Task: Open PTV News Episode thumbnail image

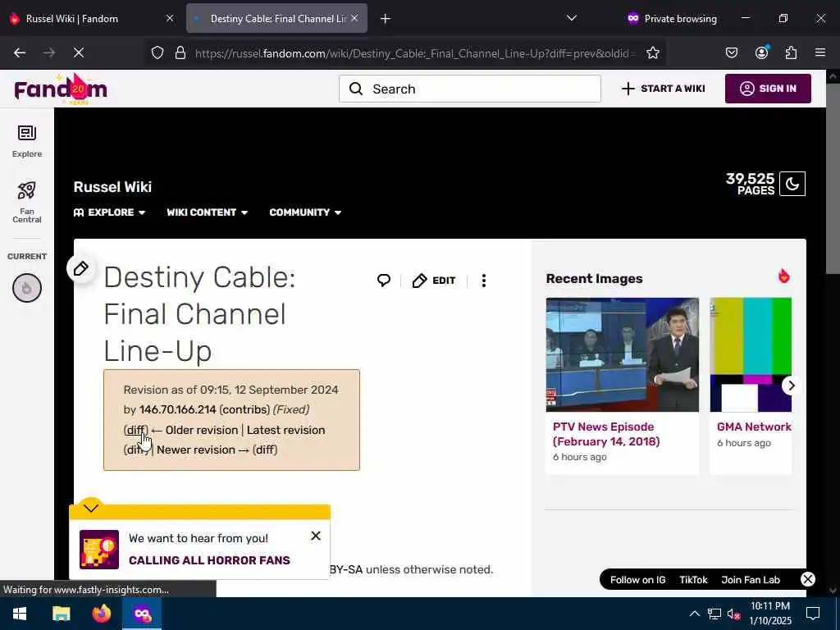Action: (x=622, y=354)
